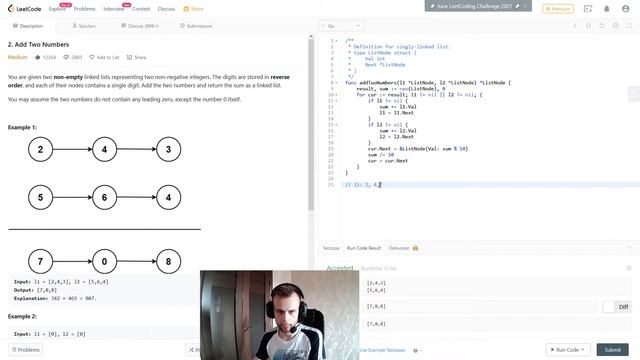This screenshot has height=360, width=640.
Task: Open the Problems list button
Action: click(26, 350)
